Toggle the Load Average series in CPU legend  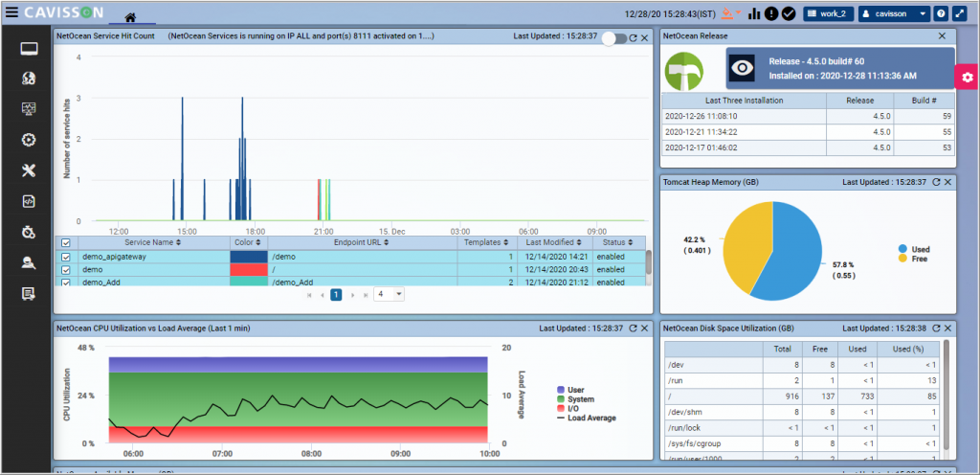click(587, 418)
